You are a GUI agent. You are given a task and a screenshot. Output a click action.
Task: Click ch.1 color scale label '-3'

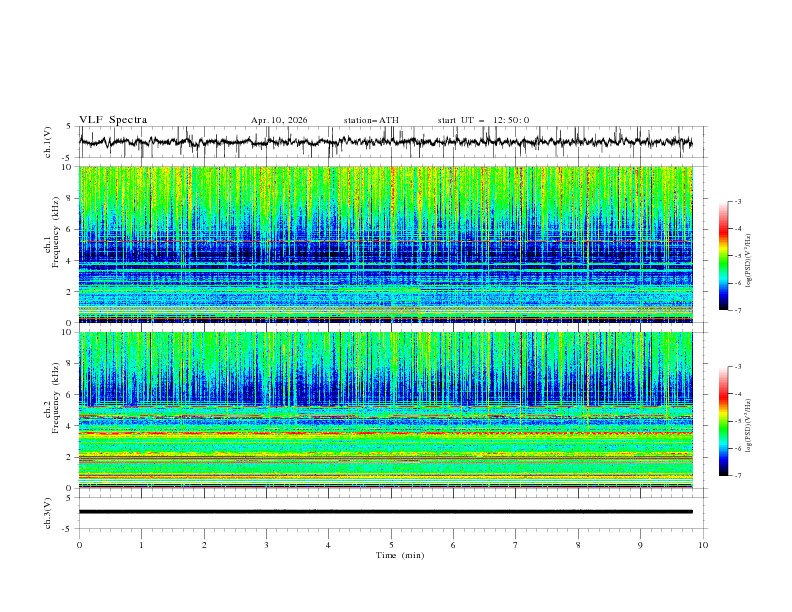click(x=738, y=201)
